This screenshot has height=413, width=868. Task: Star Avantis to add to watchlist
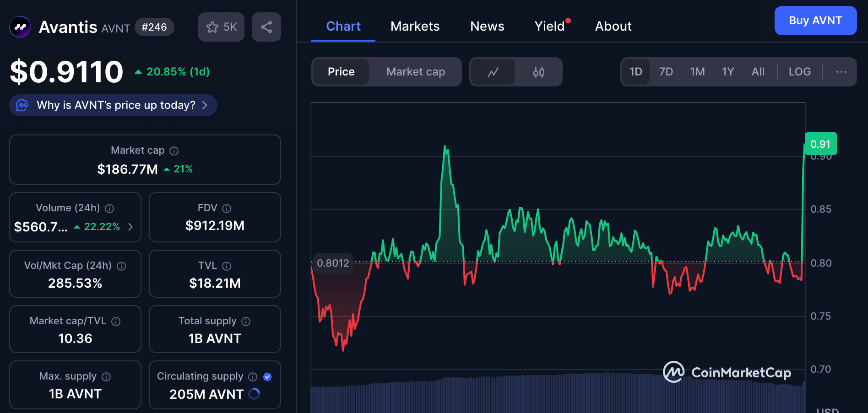click(x=221, y=27)
